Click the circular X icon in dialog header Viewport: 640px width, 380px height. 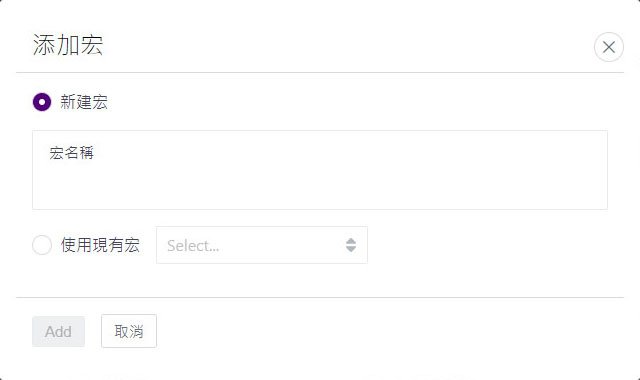(609, 47)
